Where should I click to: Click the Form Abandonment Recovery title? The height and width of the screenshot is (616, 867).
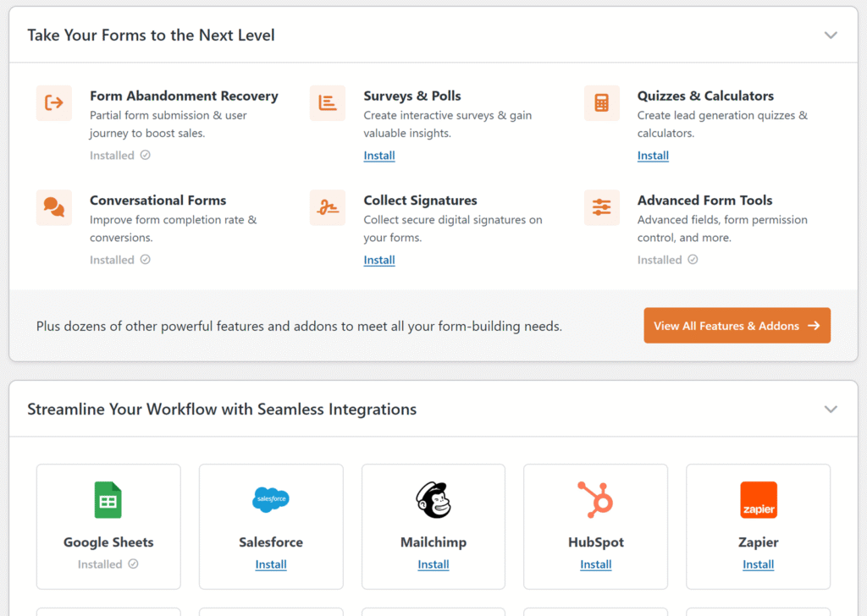click(x=184, y=96)
